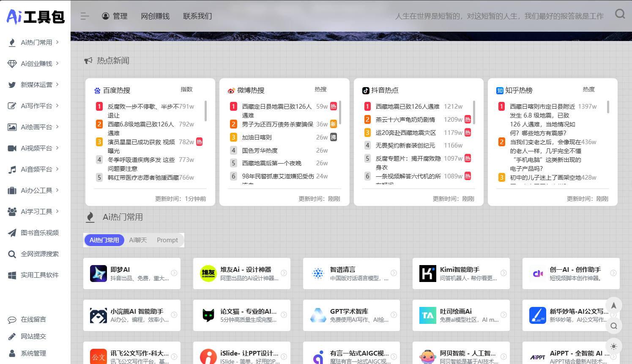The width and height of the screenshot is (632, 364).
Task: Click the 百度热搜 list scrollbar
Action: tap(205, 111)
